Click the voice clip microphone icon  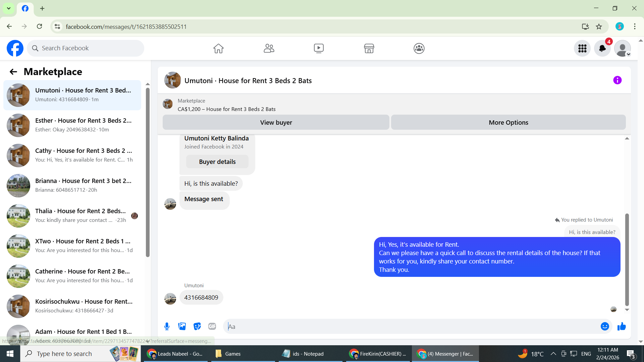167,326
